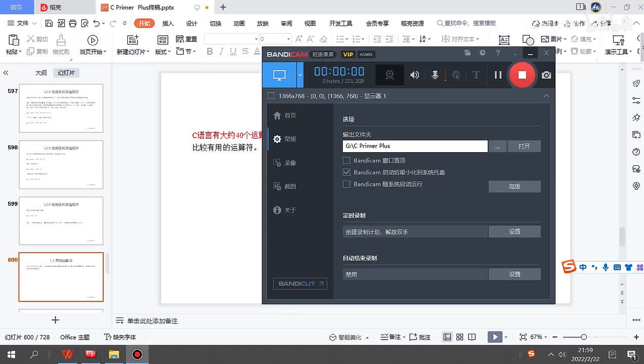Click the print icon in quick toolbar

pyautogui.click(x=73, y=23)
